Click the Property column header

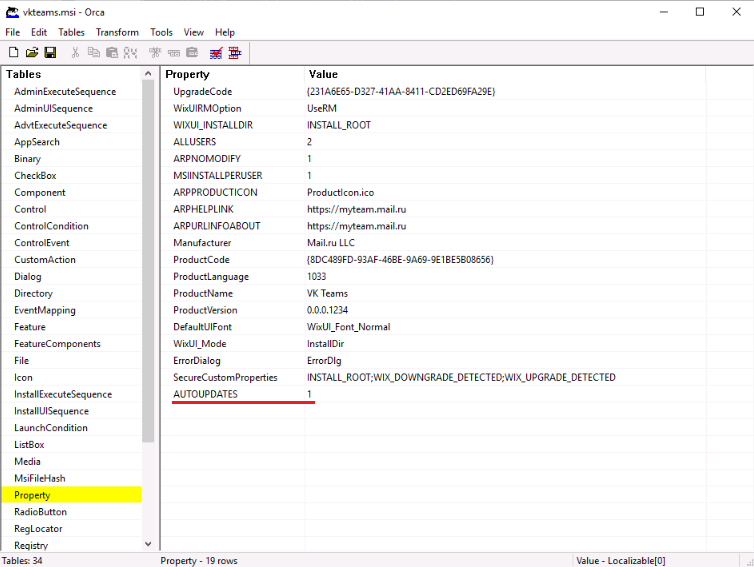click(188, 74)
